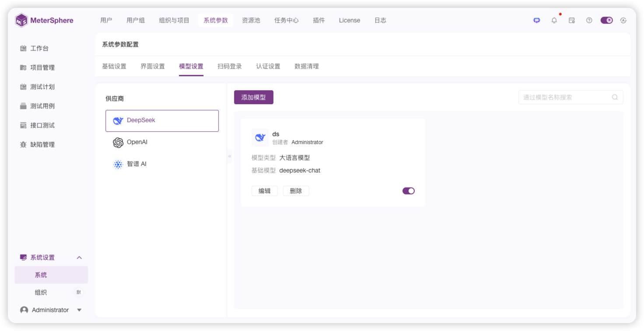This screenshot has height=331, width=644.
Task: Open the AI assistant robot icon
Action: click(537, 20)
